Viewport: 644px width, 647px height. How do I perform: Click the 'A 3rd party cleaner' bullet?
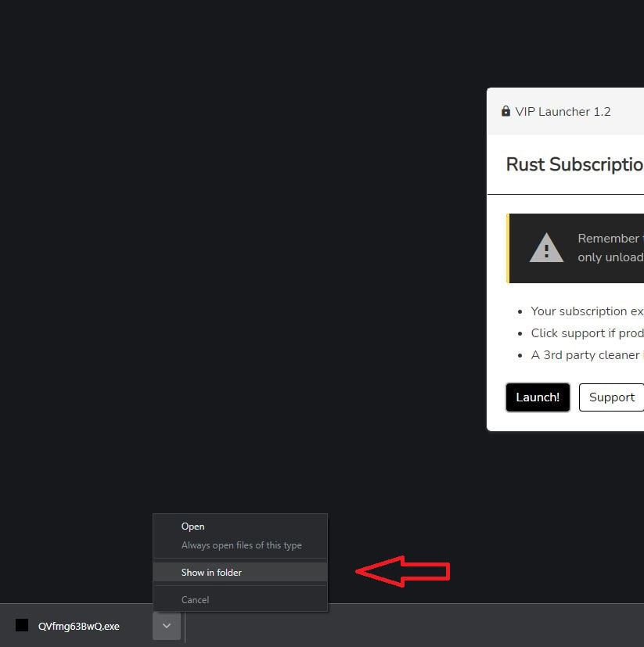[585, 355]
